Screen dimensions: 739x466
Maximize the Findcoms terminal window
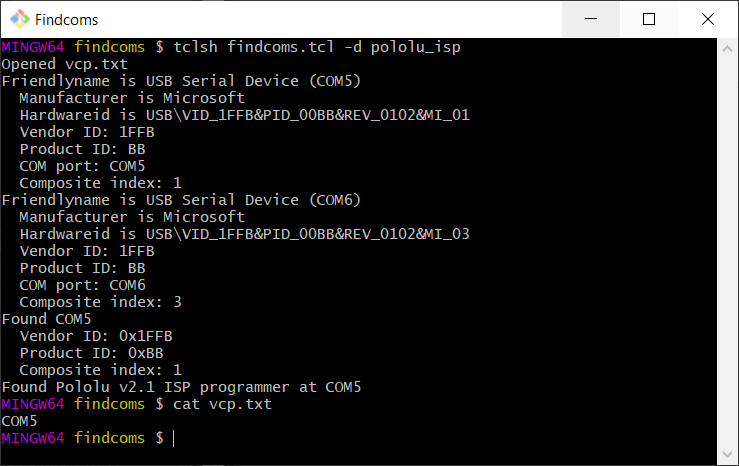pyautogui.click(x=649, y=19)
